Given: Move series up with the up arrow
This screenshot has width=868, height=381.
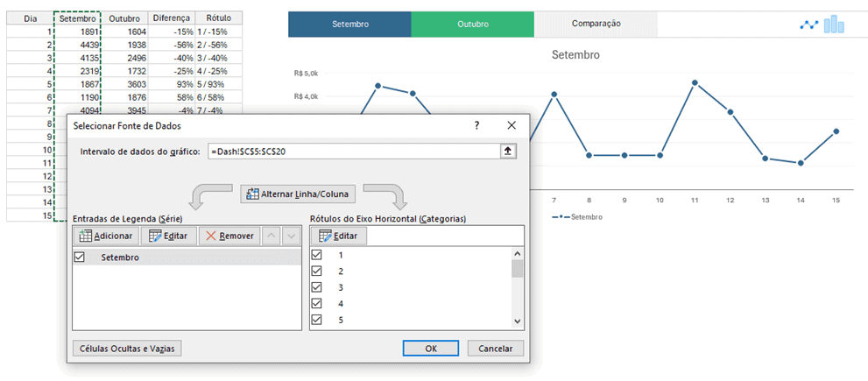Looking at the screenshot, I should (272, 236).
